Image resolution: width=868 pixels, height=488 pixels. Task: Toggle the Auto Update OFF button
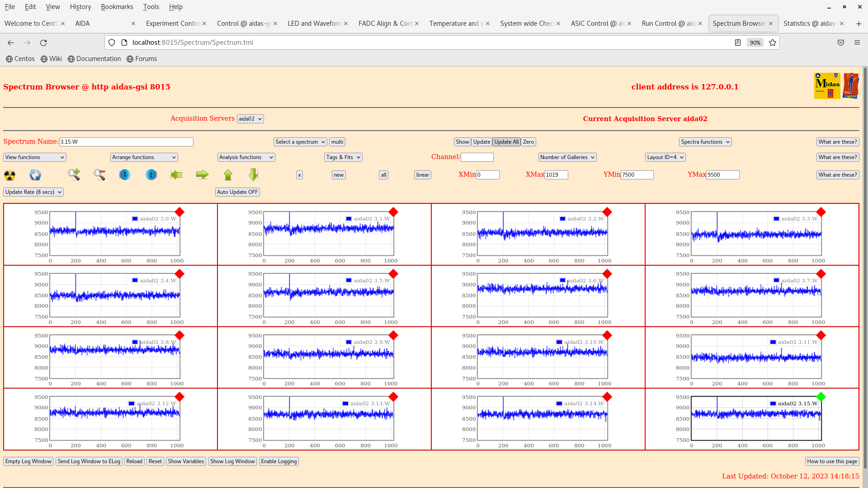pos(237,192)
